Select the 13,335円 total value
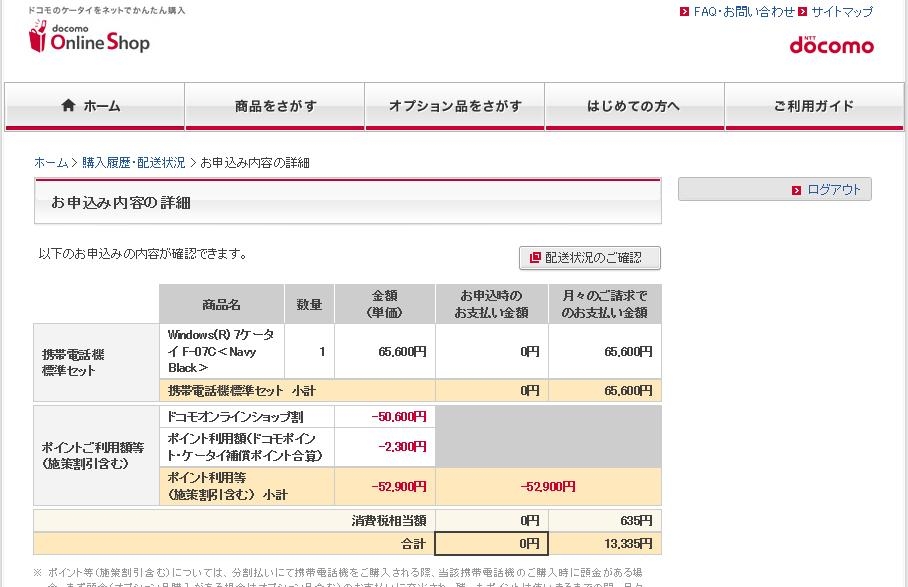Image resolution: width=908 pixels, height=587 pixels. click(x=628, y=544)
